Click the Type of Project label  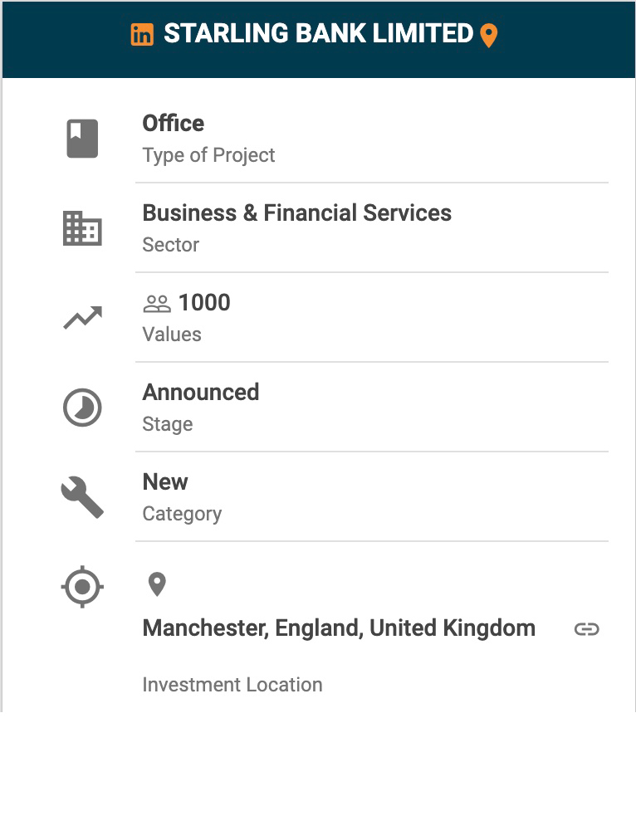coord(208,155)
